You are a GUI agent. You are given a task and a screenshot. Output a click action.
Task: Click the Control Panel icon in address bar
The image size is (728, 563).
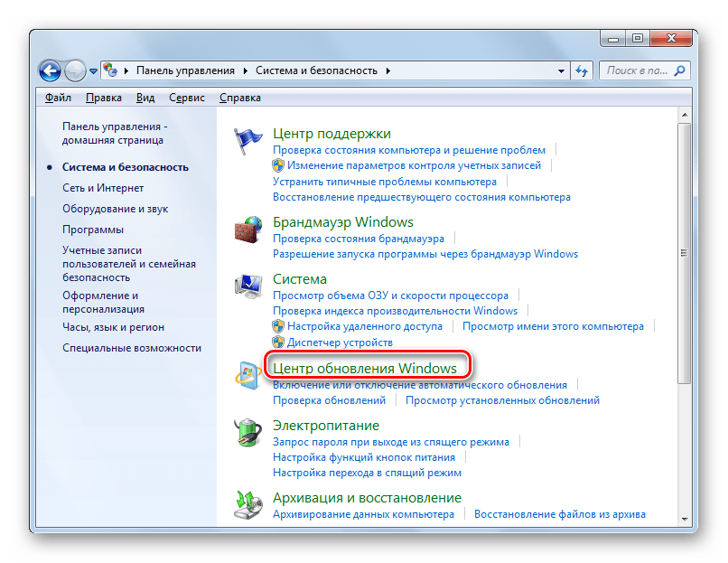[x=110, y=70]
